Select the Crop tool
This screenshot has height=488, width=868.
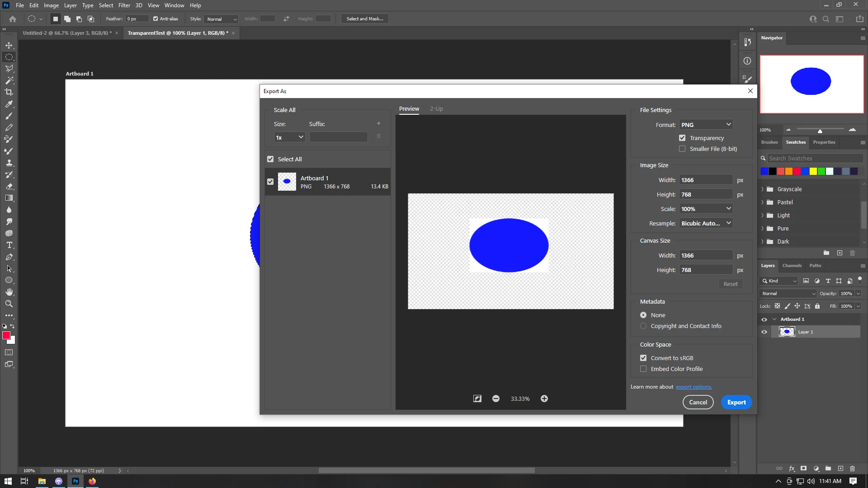(9, 92)
